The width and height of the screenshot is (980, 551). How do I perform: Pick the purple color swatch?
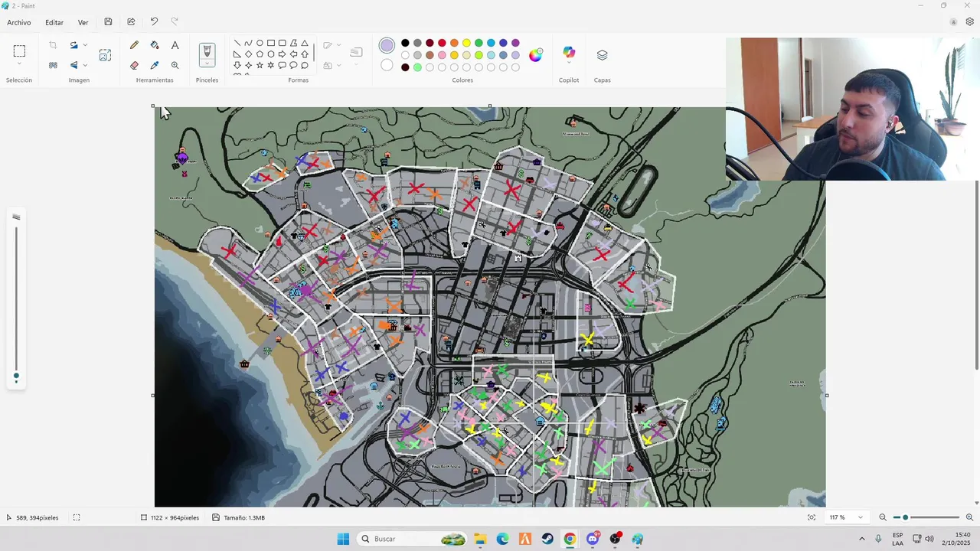click(x=515, y=43)
